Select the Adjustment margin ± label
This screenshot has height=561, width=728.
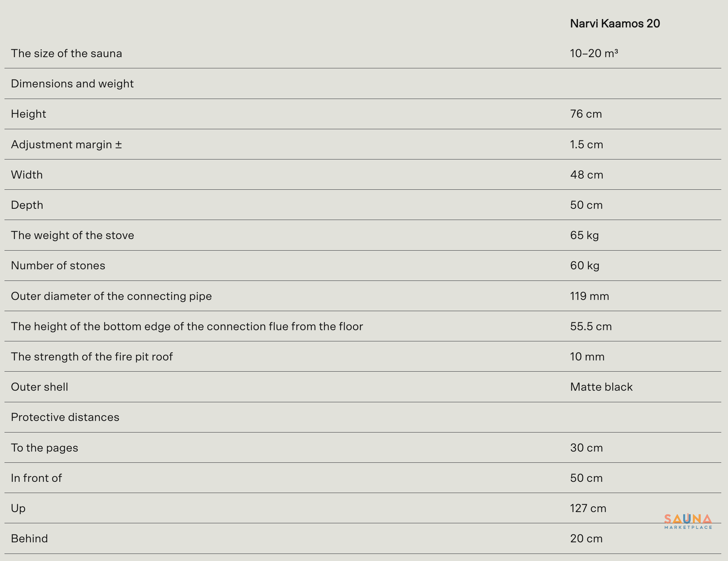pyautogui.click(x=66, y=145)
